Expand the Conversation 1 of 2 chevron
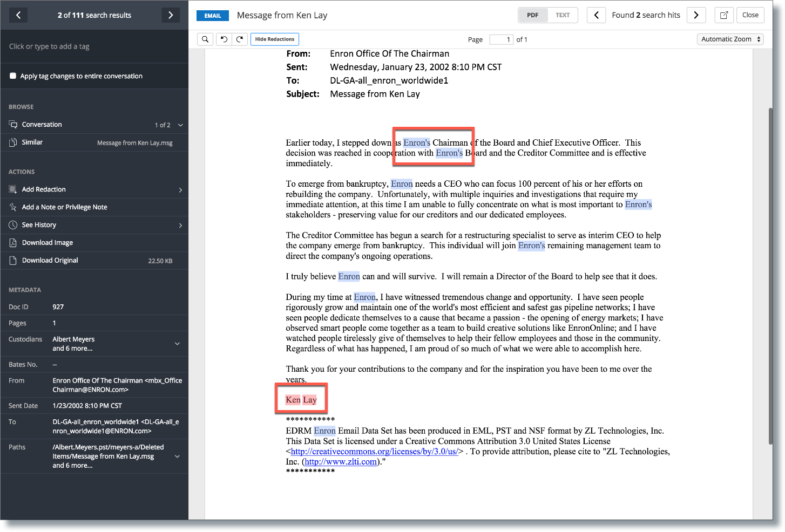Screen dimensions: 785x532 click(x=180, y=125)
